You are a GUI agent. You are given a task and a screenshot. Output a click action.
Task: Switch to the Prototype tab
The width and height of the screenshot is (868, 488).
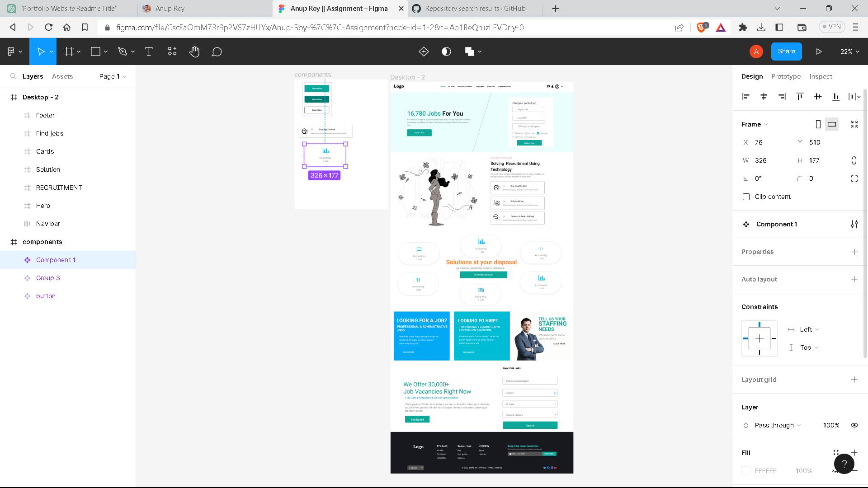pyautogui.click(x=786, y=76)
